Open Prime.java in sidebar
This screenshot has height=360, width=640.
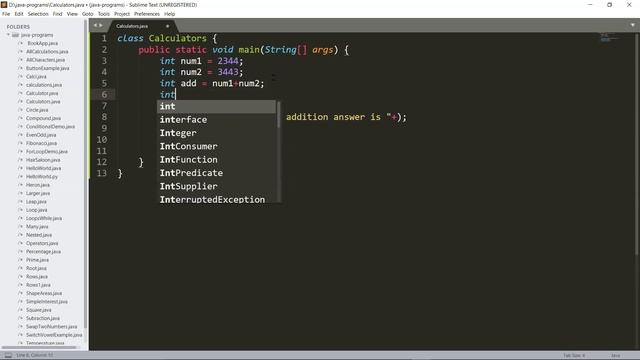point(37,260)
